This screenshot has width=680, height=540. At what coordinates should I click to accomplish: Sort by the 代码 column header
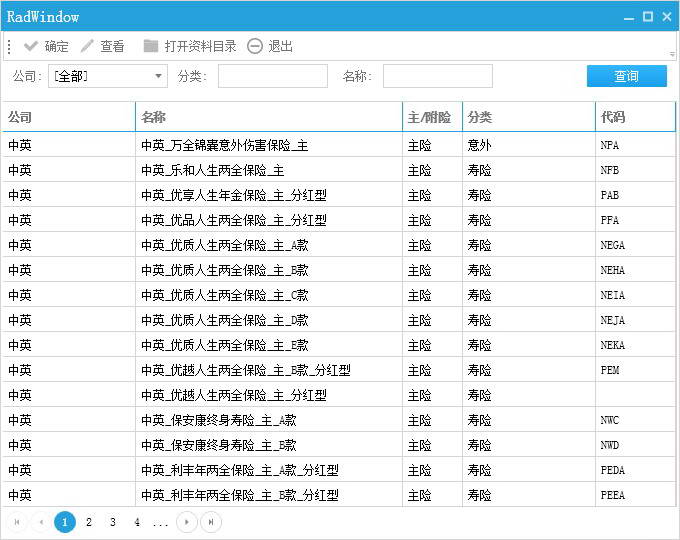635,117
